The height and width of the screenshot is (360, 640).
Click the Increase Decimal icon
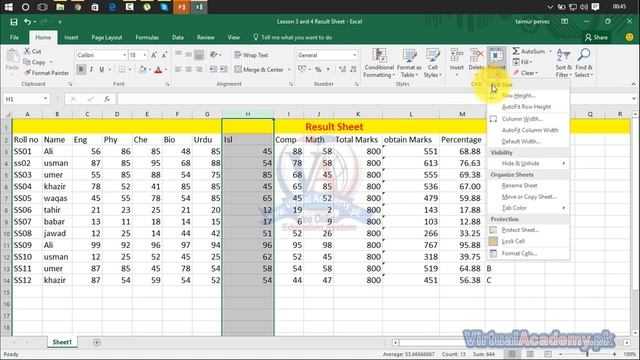342,69
